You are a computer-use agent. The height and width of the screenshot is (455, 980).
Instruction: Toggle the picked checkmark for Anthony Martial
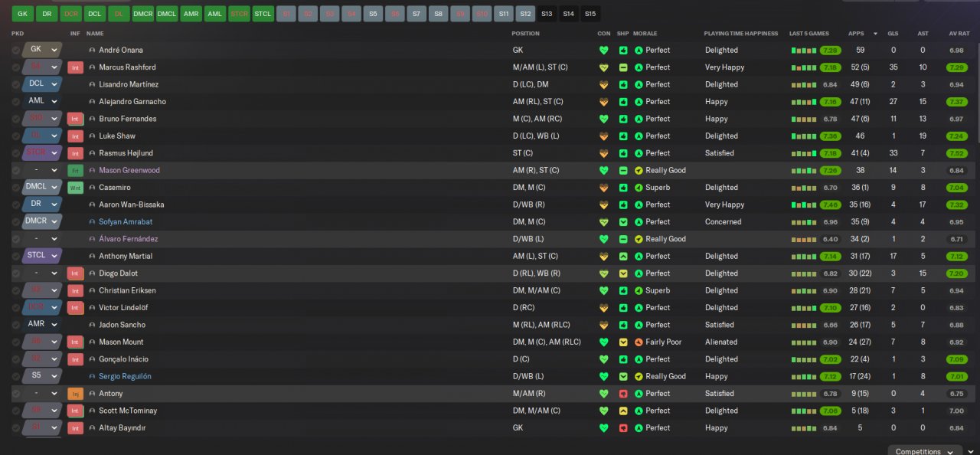point(16,256)
